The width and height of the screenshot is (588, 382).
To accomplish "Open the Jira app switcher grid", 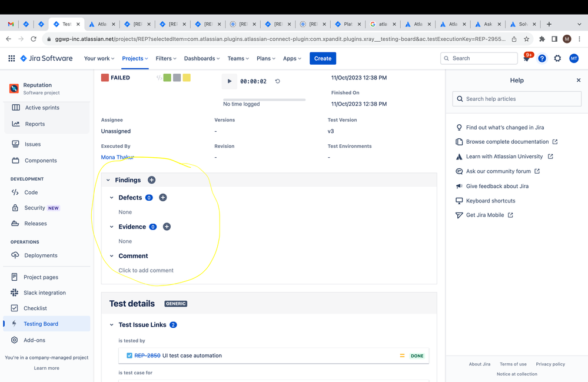I will click(12, 58).
